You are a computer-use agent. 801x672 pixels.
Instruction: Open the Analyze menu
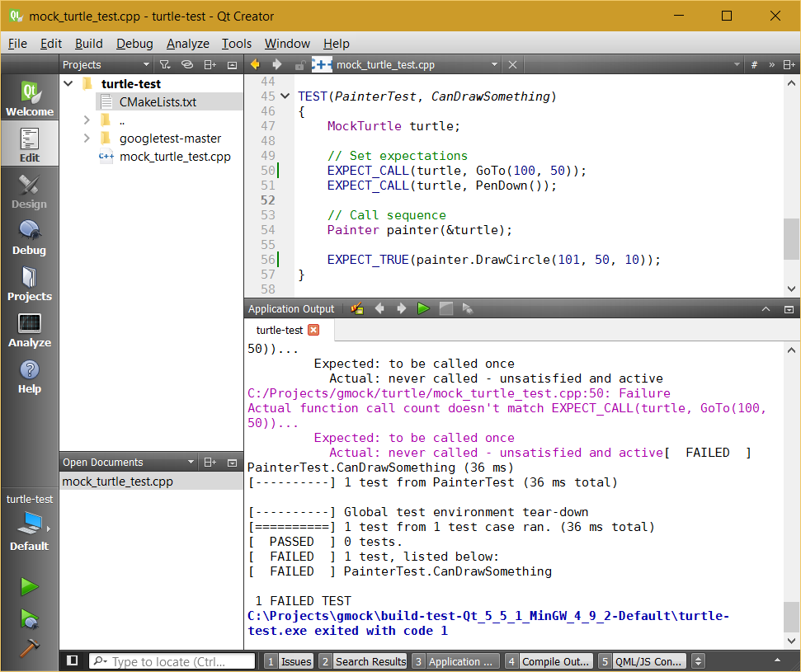pos(187,44)
